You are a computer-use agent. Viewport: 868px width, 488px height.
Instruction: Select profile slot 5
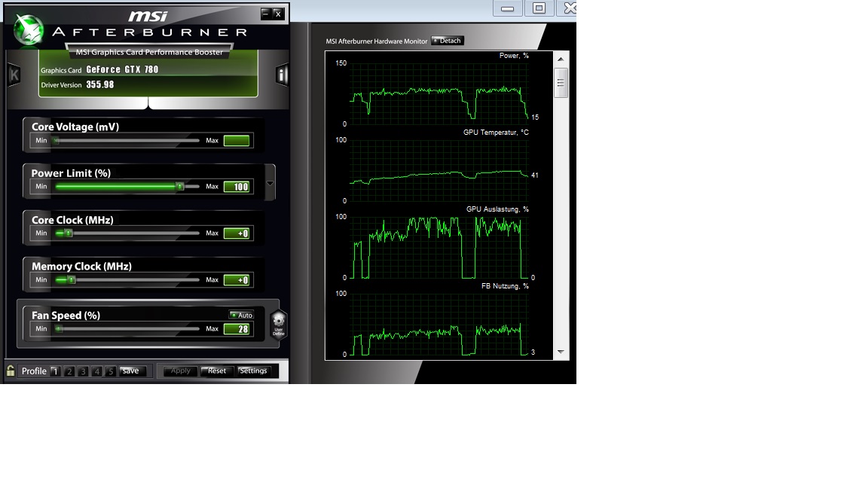pyautogui.click(x=110, y=371)
